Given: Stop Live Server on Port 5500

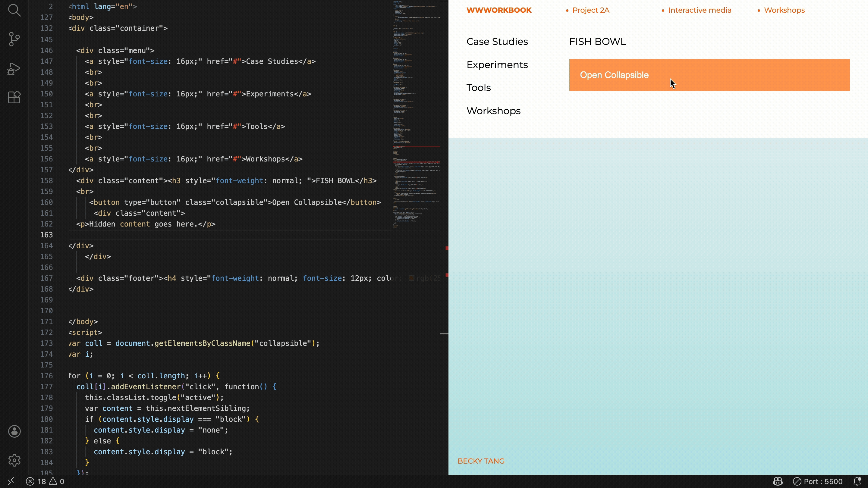Looking at the screenshot, I should (x=818, y=482).
